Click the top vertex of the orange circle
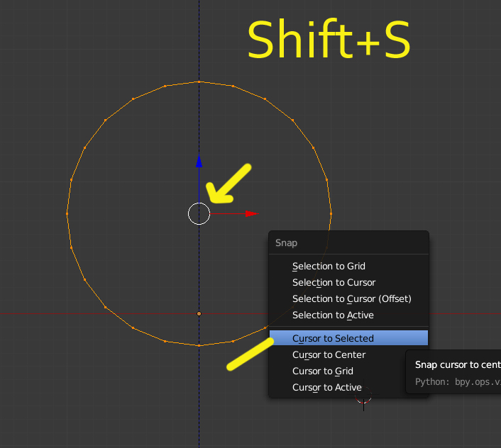 point(199,82)
